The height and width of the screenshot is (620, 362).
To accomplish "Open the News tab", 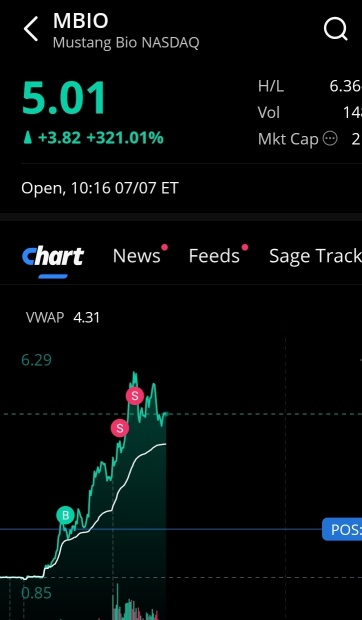I will pyautogui.click(x=137, y=256).
